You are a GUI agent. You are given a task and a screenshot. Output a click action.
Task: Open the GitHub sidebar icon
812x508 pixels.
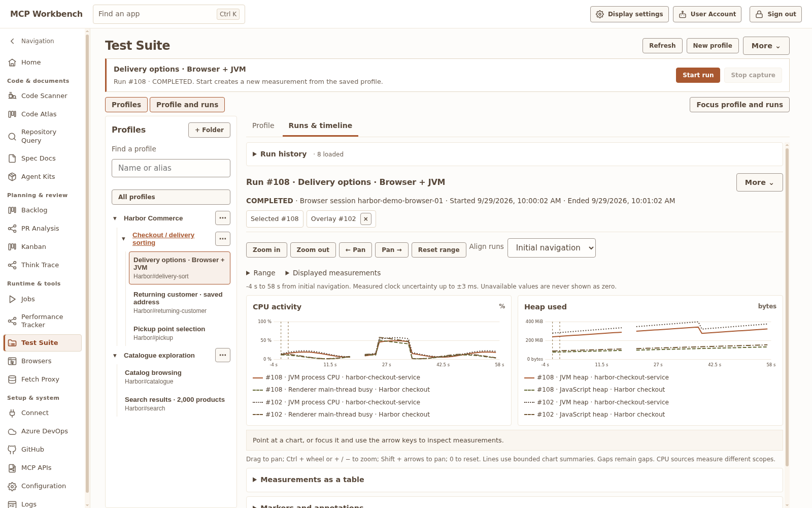pos(12,450)
